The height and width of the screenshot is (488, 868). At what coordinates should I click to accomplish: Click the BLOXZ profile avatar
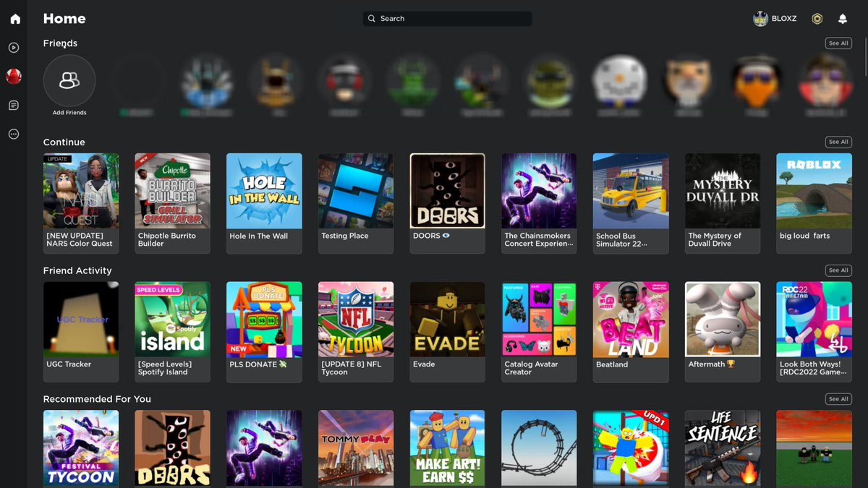760,19
